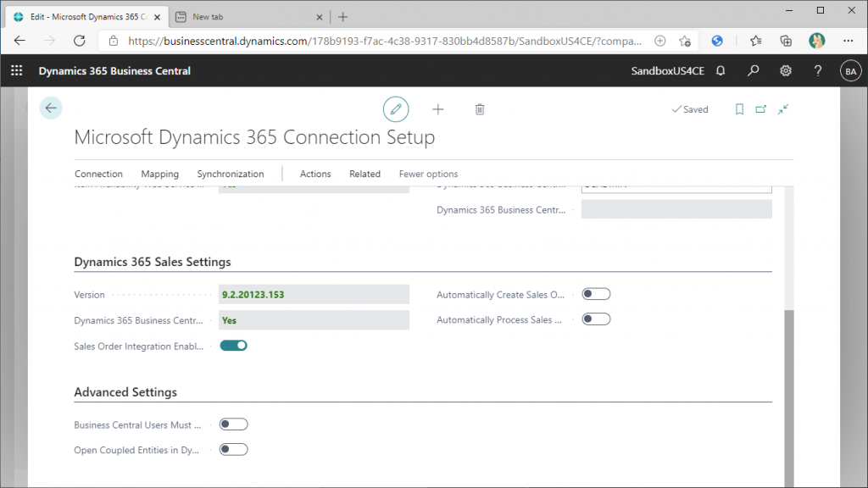The width and height of the screenshot is (868, 488).
Task: Delete record with trash can icon
Action: [480, 109]
